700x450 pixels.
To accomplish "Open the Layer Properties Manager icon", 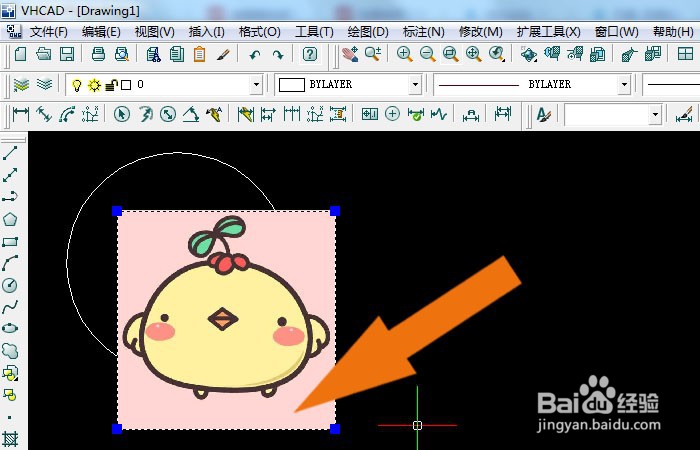I will (x=21, y=84).
